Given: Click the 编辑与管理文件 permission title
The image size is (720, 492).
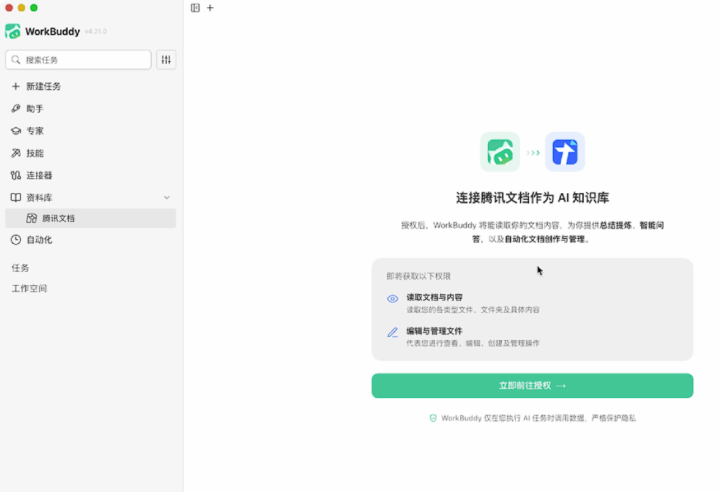Looking at the screenshot, I should point(434,331).
